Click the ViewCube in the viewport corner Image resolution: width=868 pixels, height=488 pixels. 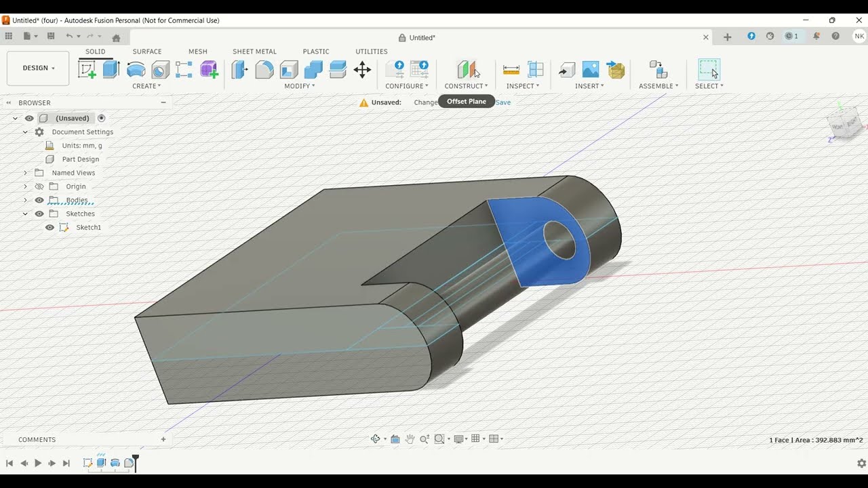(845, 125)
